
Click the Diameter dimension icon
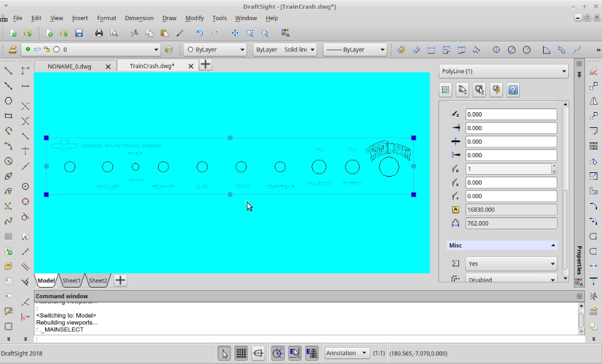512,50
